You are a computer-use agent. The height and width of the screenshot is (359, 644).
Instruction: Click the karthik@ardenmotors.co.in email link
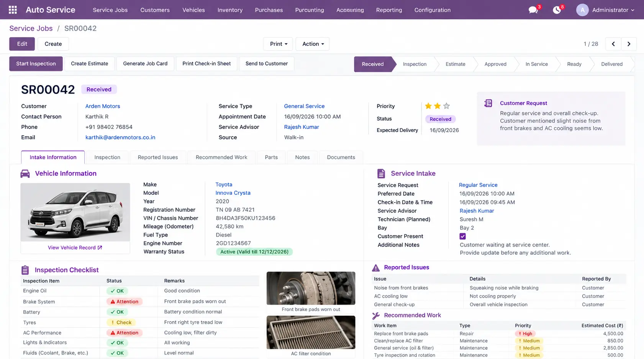point(120,137)
